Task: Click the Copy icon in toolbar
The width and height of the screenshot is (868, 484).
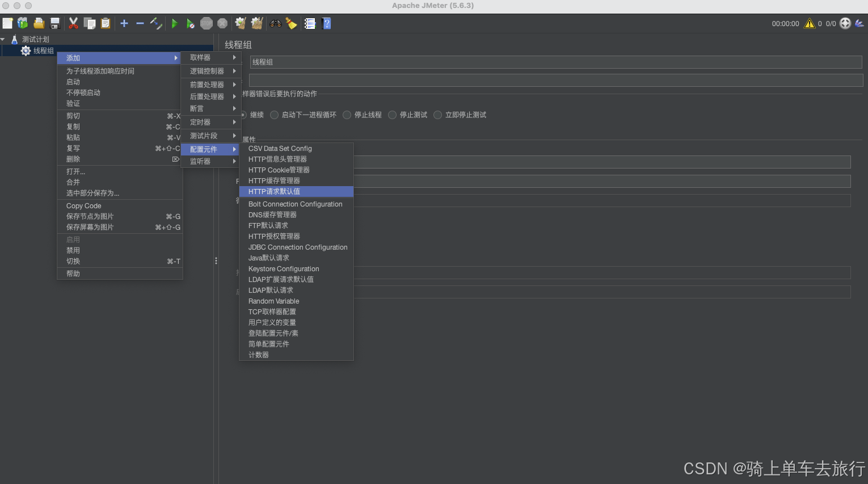Action: 90,23
